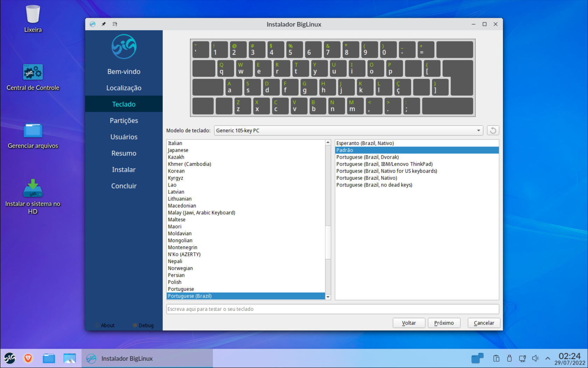Image resolution: width=588 pixels, height=368 pixels.
Task: Select Mongolian in layout list
Action: [246, 240]
